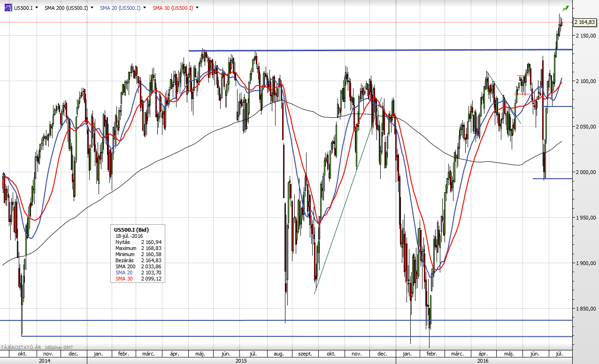Click the current price label 2 164,83 on axis
Screen dimensions: 599x364
pyautogui.click(x=585, y=22)
